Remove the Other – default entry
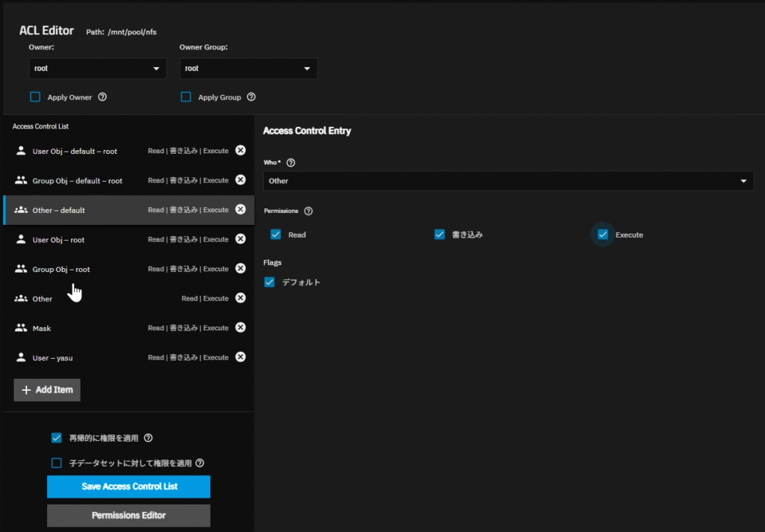The height and width of the screenshot is (532, 765). point(241,209)
